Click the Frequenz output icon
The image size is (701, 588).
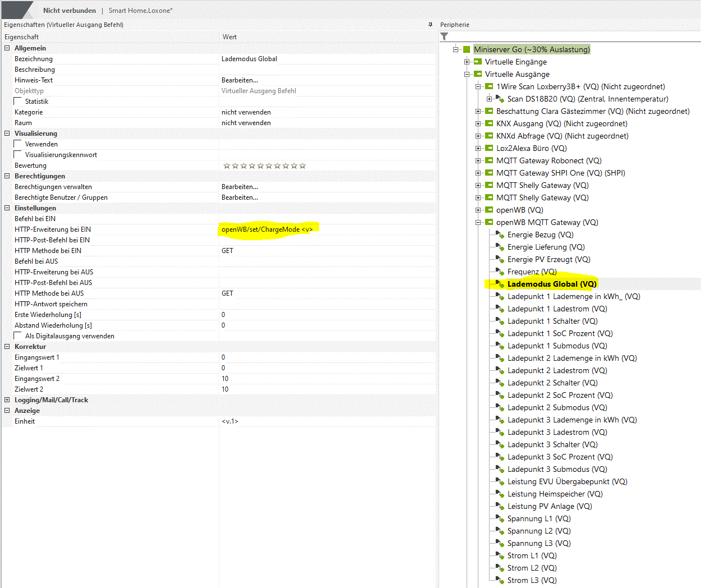click(500, 272)
